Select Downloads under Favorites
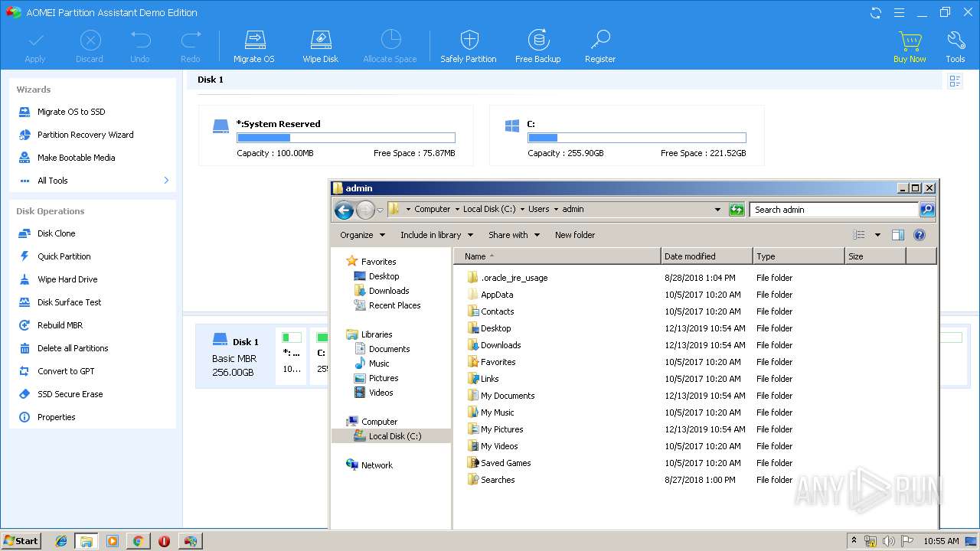This screenshot has height=551, width=980. (382, 291)
